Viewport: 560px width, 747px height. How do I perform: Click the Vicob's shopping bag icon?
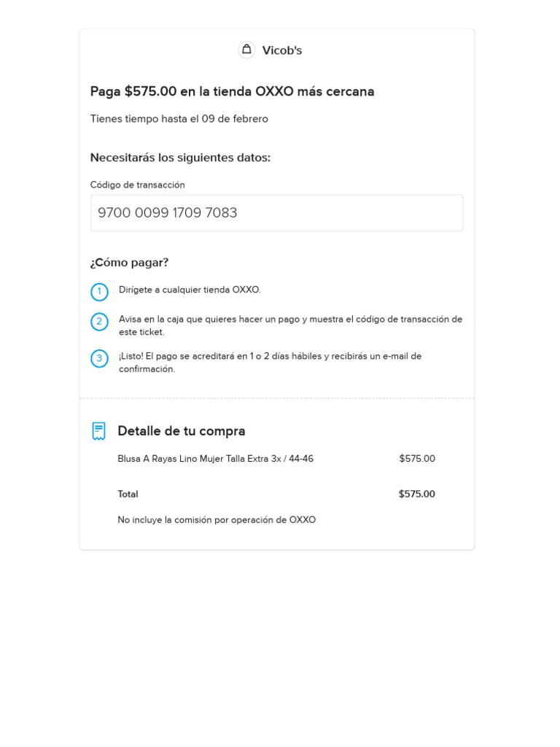[x=246, y=50]
